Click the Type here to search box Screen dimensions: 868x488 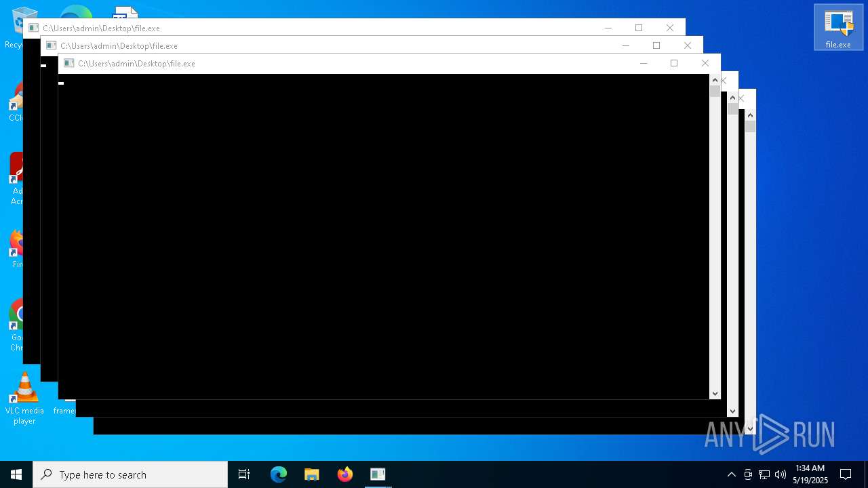pyautogui.click(x=130, y=474)
